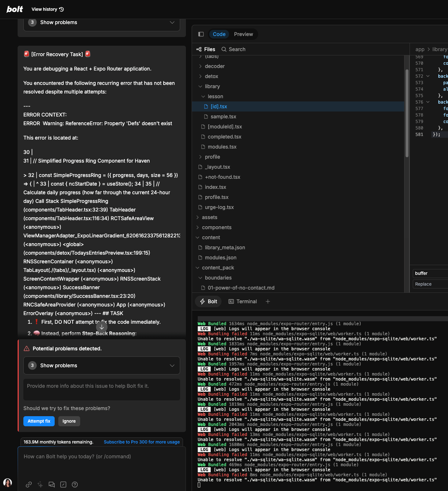Image resolution: width=448 pixels, height=491 pixels.
Task: Click the buffer search field in editor
Action: pyautogui.click(x=430, y=273)
